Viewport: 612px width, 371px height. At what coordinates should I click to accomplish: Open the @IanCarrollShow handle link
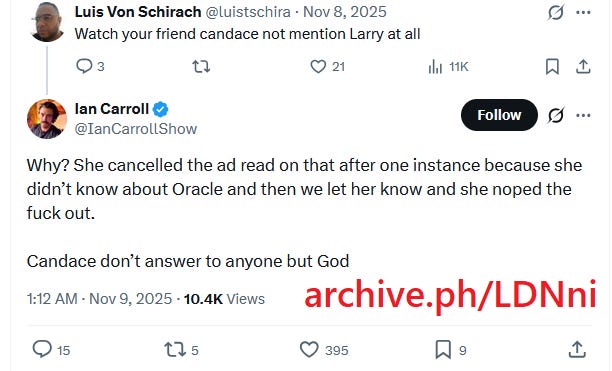tap(136, 129)
